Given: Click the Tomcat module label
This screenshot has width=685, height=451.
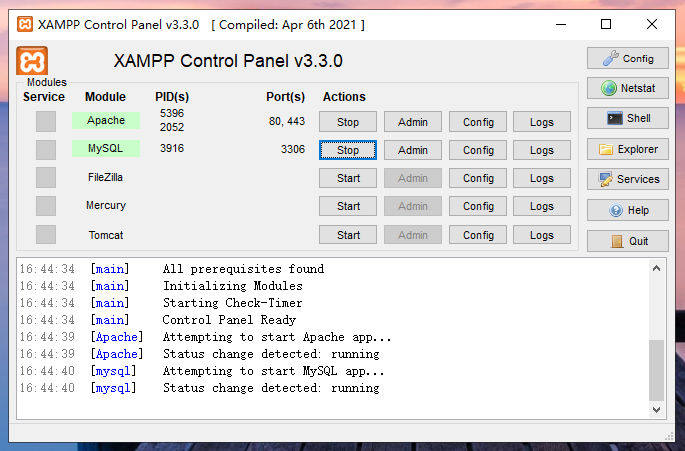Looking at the screenshot, I should click(x=106, y=235).
